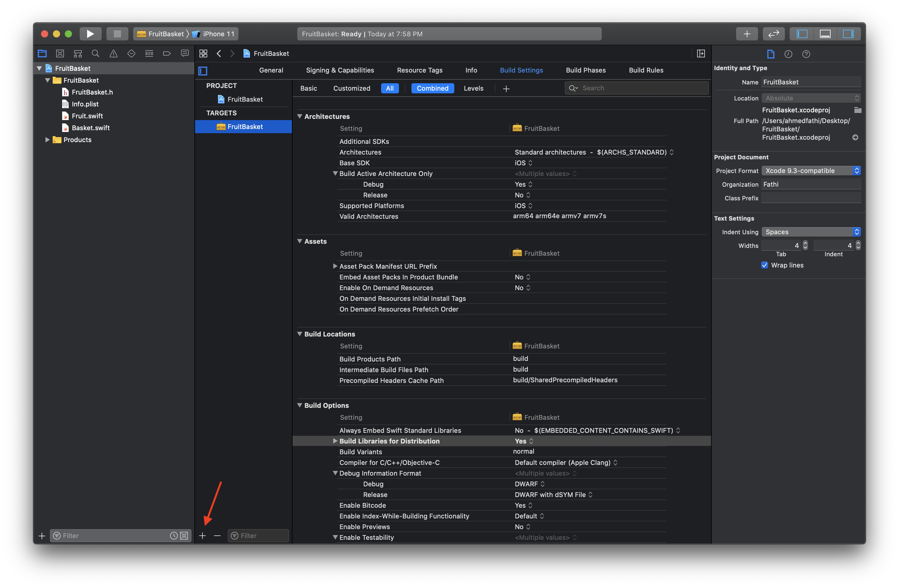Open the Project navigator folder icon
The width and height of the screenshot is (899, 588).
pyautogui.click(x=42, y=54)
